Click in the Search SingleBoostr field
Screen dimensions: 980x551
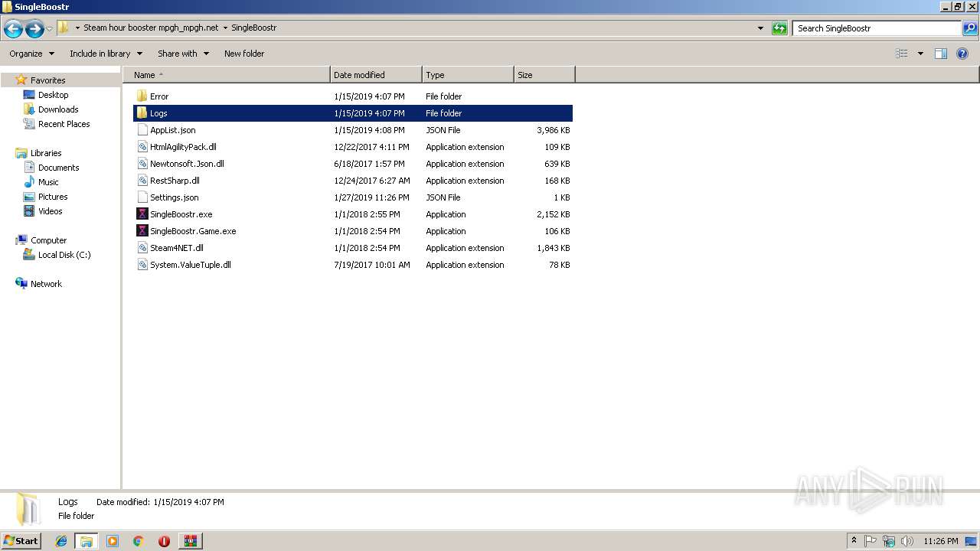click(877, 28)
